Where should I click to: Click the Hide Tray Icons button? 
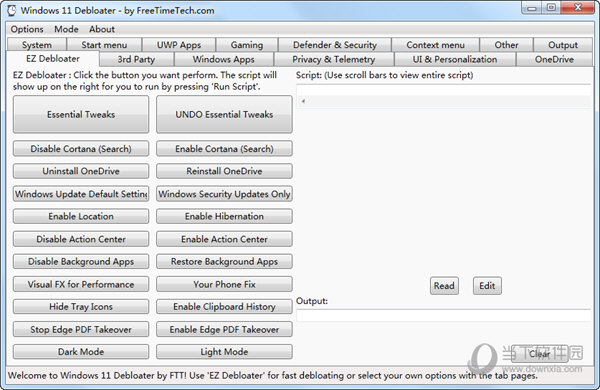pyautogui.click(x=81, y=307)
